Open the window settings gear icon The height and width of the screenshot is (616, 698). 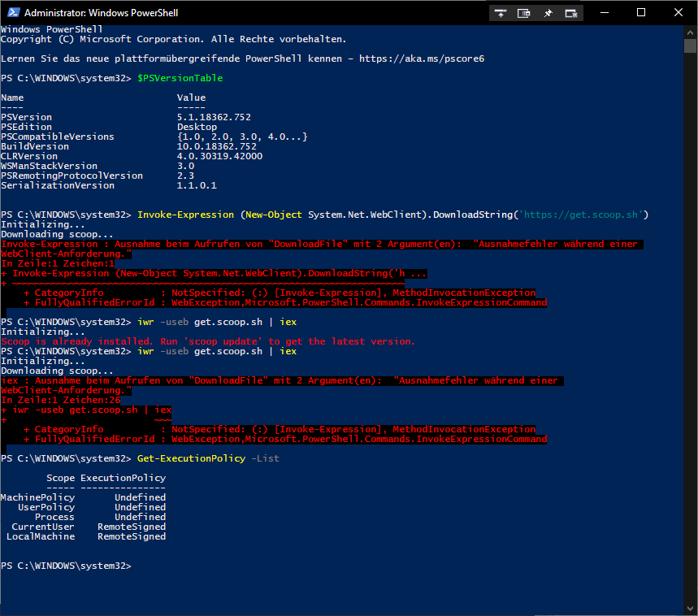[571, 14]
